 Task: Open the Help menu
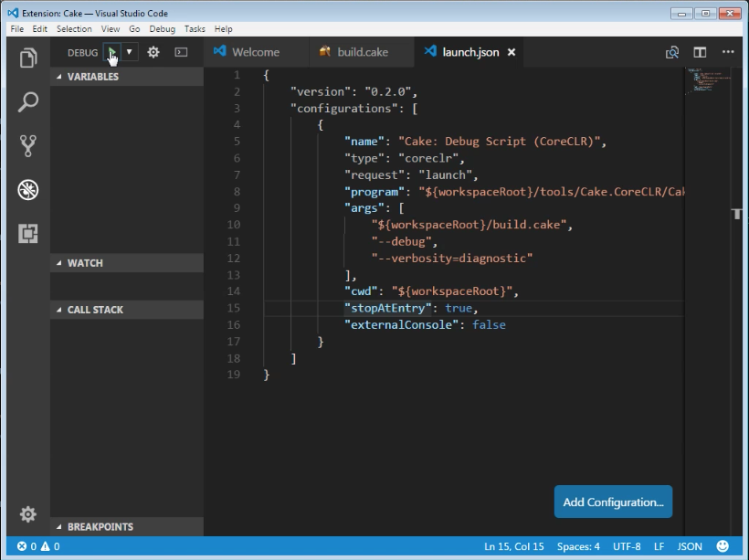click(x=223, y=28)
